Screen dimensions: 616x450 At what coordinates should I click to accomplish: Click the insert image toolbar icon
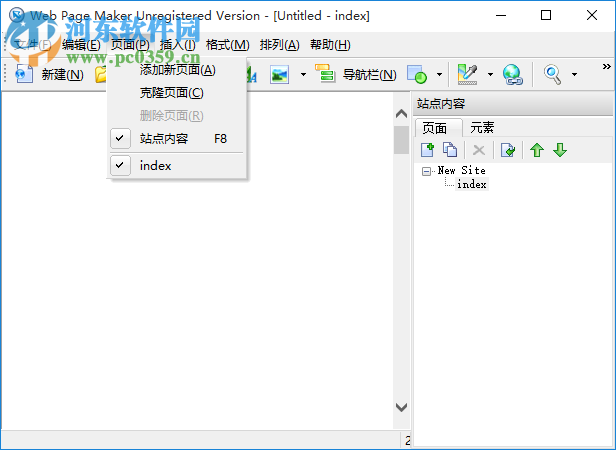279,74
